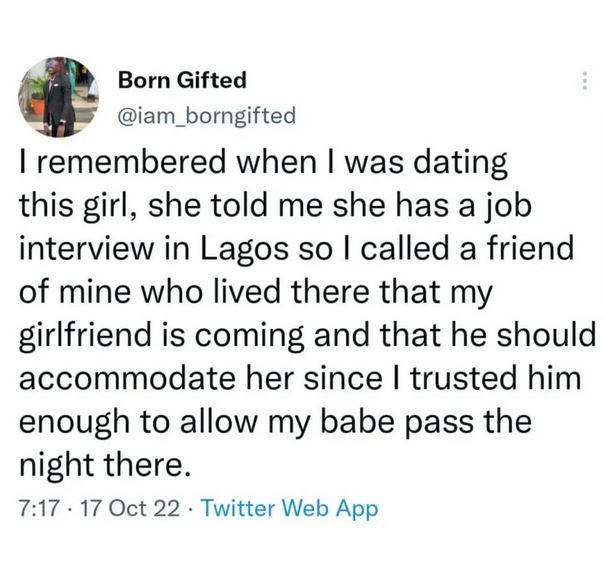The height and width of the screenshot is (569, 604).
Task: Click the 7:17 tweet timestamp
Action: (35, 509)
